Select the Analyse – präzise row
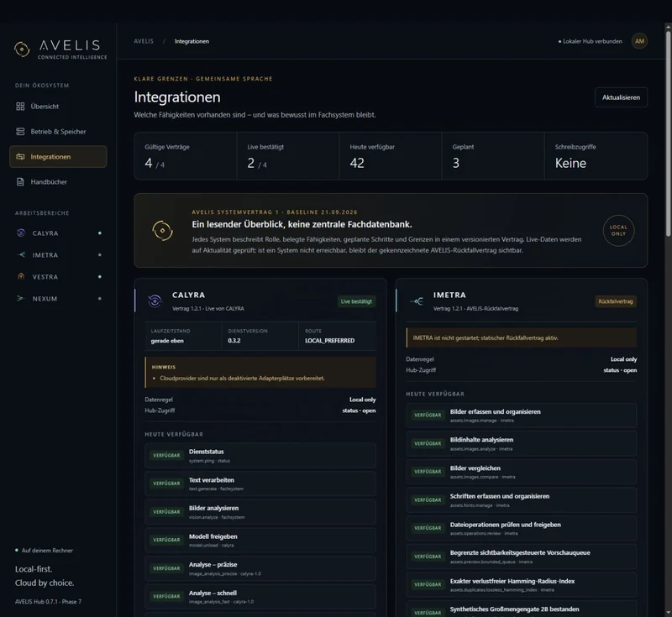 pyautogui.click(x=260, y=568)
